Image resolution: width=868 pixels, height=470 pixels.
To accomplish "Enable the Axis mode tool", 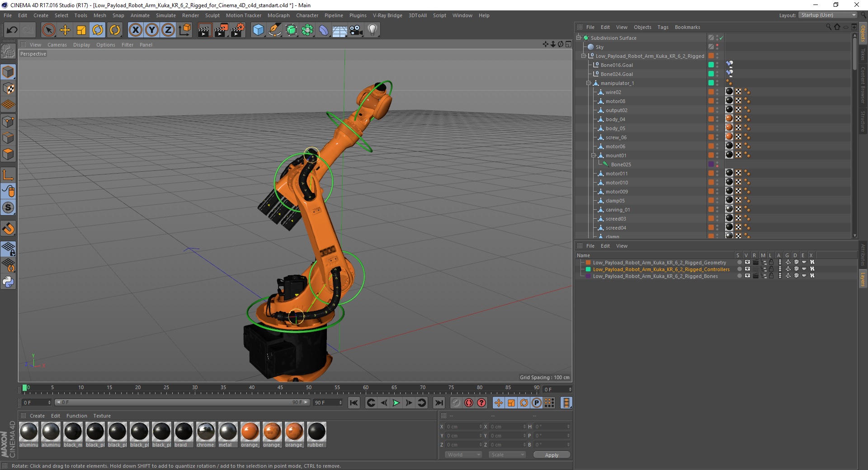I will click(8, 175).
